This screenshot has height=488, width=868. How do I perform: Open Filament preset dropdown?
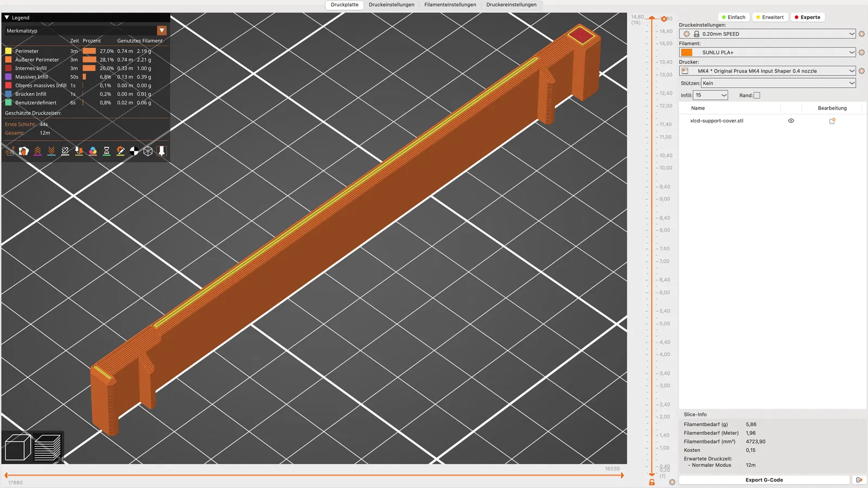(x=768, y=53)
